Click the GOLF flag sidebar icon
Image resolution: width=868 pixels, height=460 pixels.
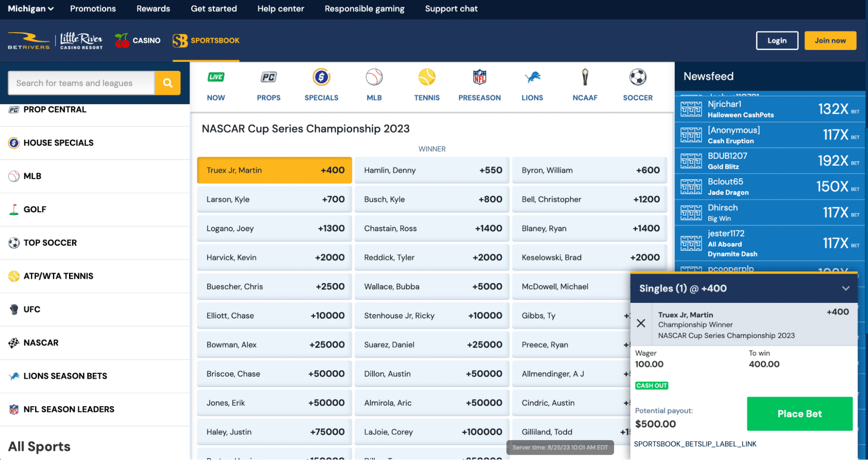[14, 209]
